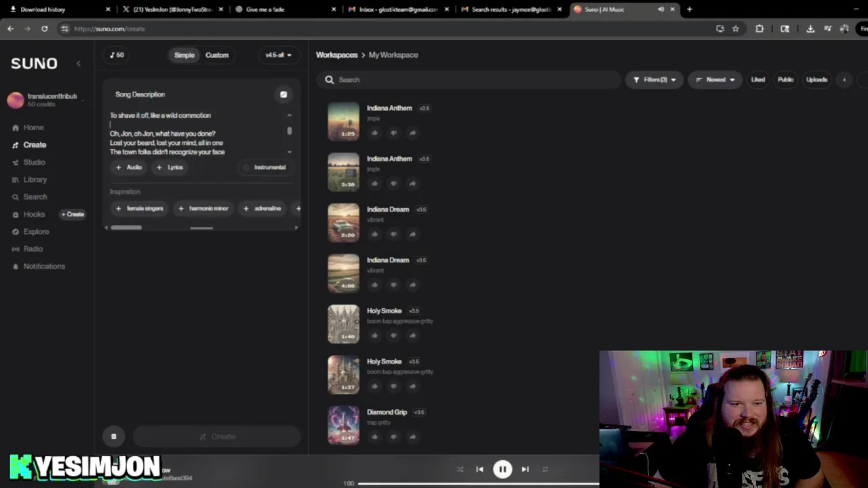This screenshot has width=868, height=488.
Task: Toggle the Uploads filter
Action: pos(816,80)
